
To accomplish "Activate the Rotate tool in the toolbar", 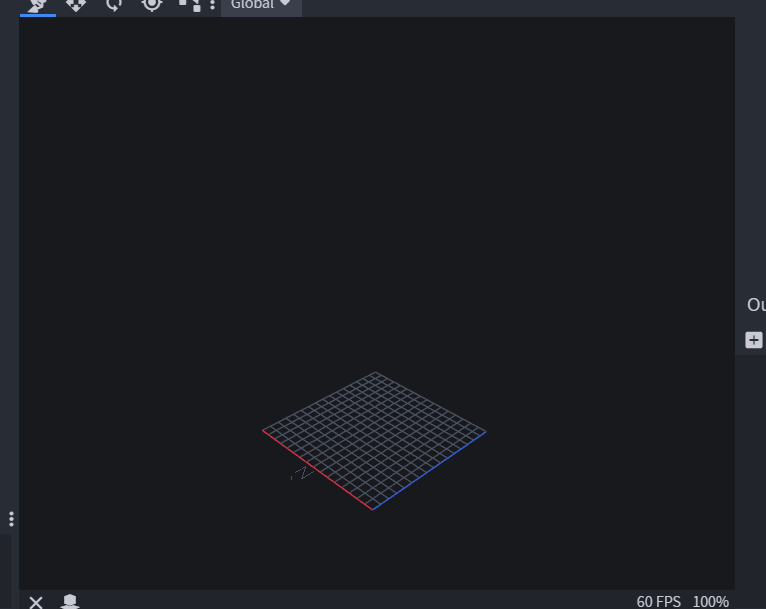I will pos(114,5).
